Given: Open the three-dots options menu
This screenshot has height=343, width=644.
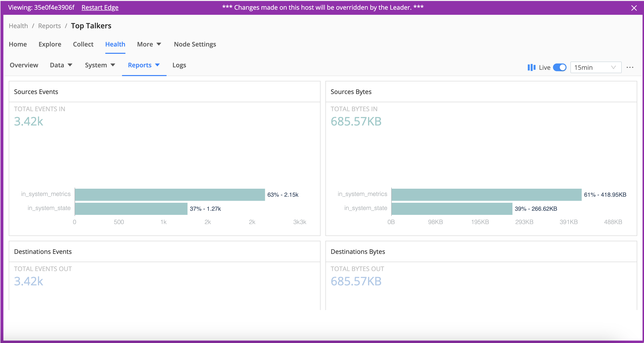Looking at the screenshot, I should coord(630,68).
